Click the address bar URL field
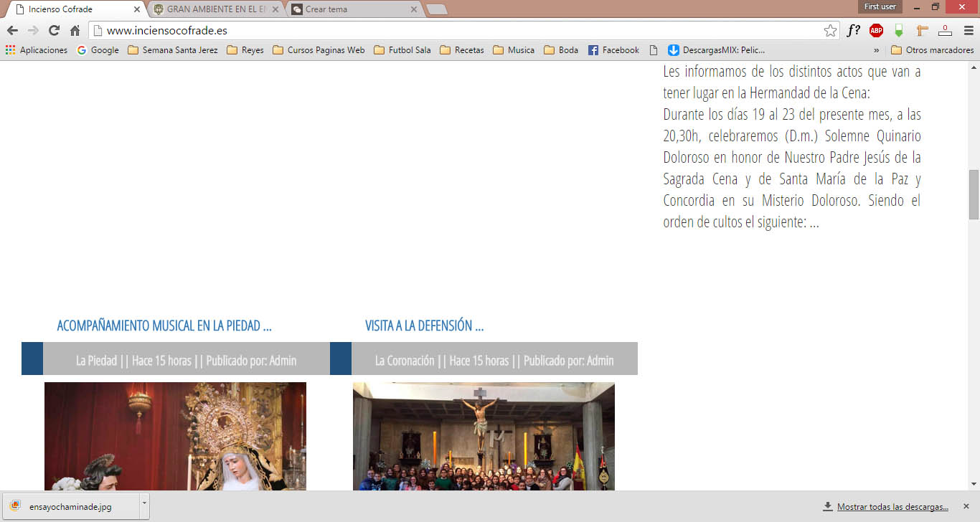980x522 pixels. point(459,30)
